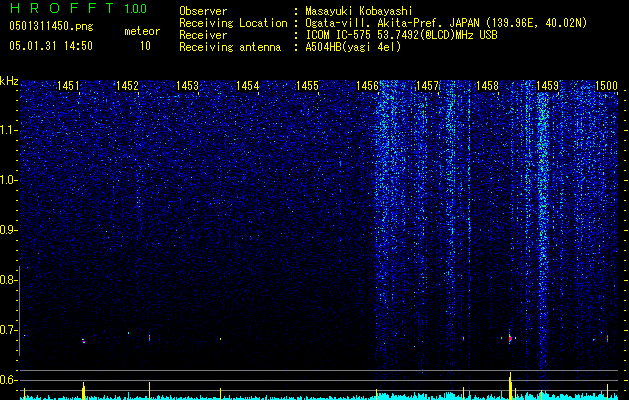Click the Receiving Location label

(x=233, y=23)
